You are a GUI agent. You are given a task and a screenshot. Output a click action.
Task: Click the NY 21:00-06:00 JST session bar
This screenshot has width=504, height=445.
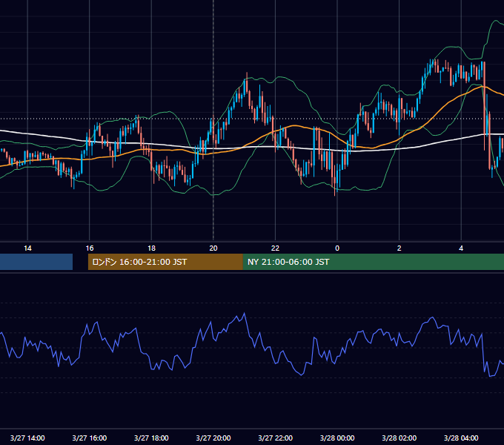373,262
